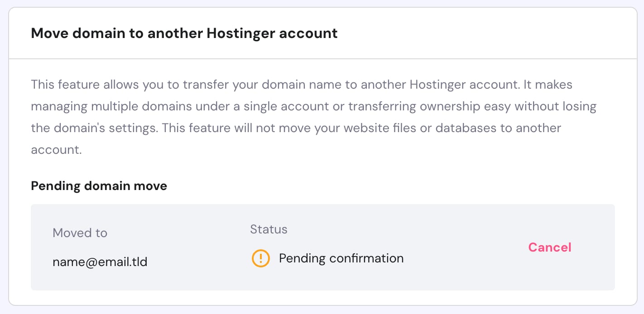Select the name@email.tld recipient address
This screenshot has width=644, height=314.
tap(100, 262)
